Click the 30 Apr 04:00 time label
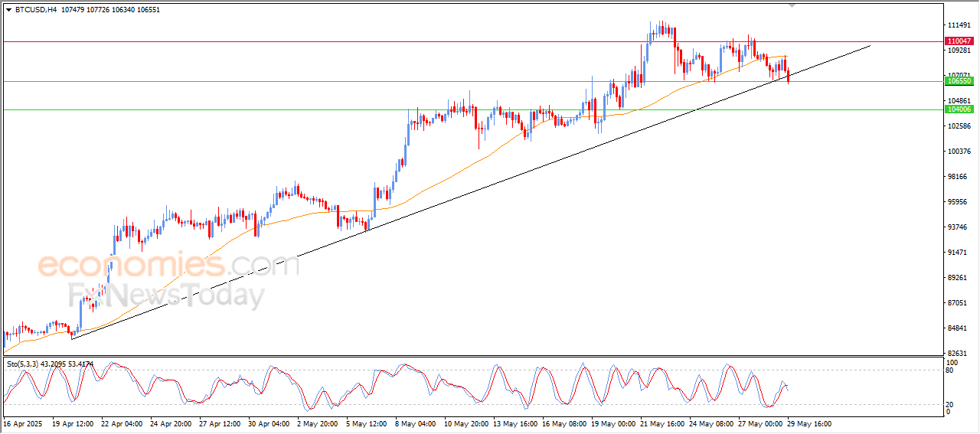 pyautogui.click(x=269, y=423)
